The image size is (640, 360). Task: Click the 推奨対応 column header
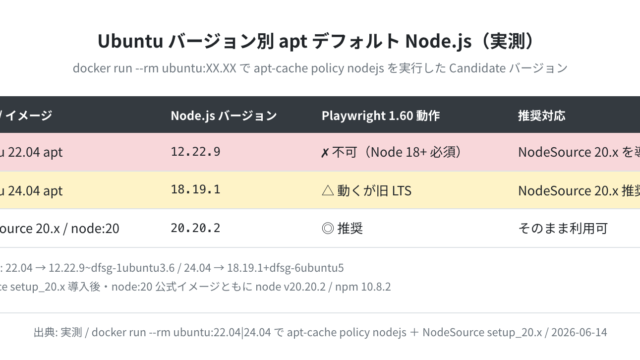(542, 116)
